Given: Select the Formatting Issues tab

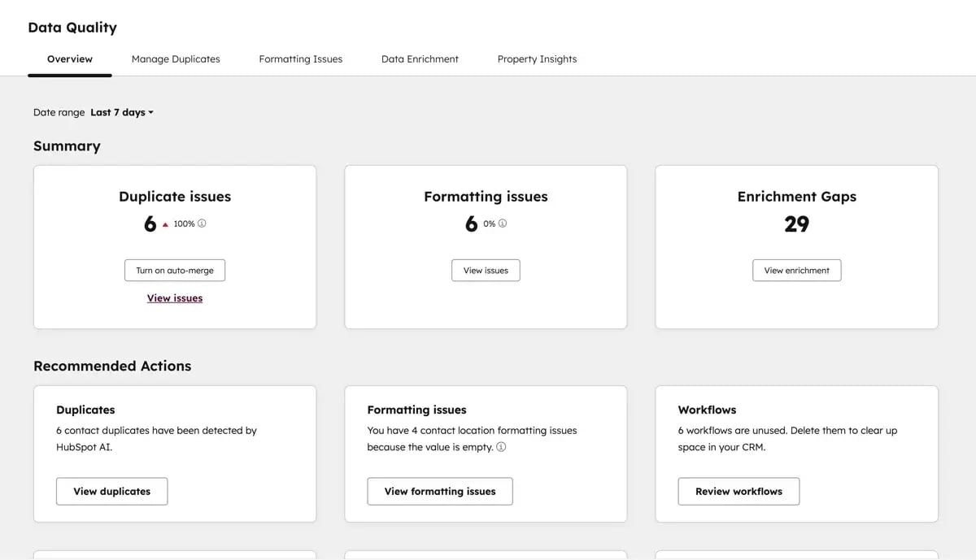Looking at the screenshot, I should click(x=300, y=59).
